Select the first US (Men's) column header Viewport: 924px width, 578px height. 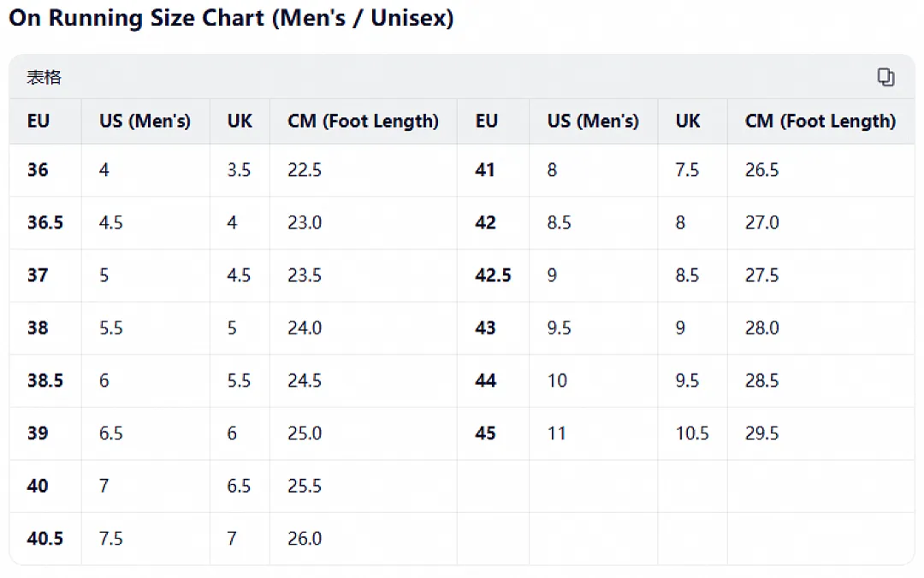click(x=145, y=121)
